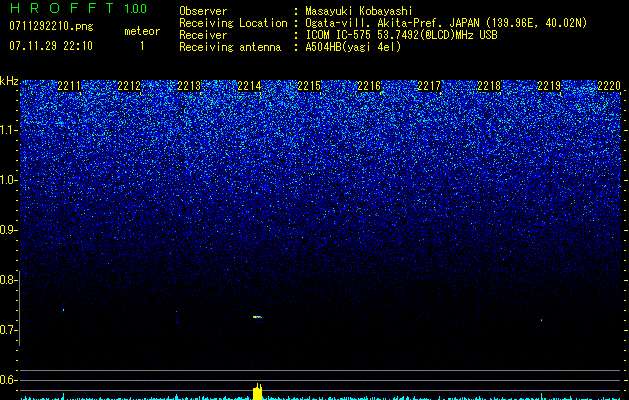Click the HROFFT program title

(62, 8)
